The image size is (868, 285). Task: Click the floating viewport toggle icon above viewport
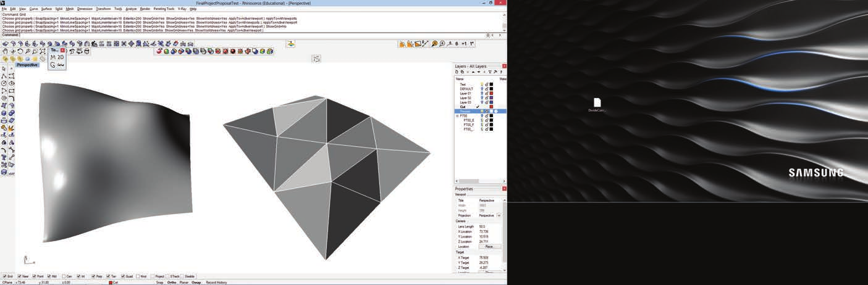[x=316, y=59]
